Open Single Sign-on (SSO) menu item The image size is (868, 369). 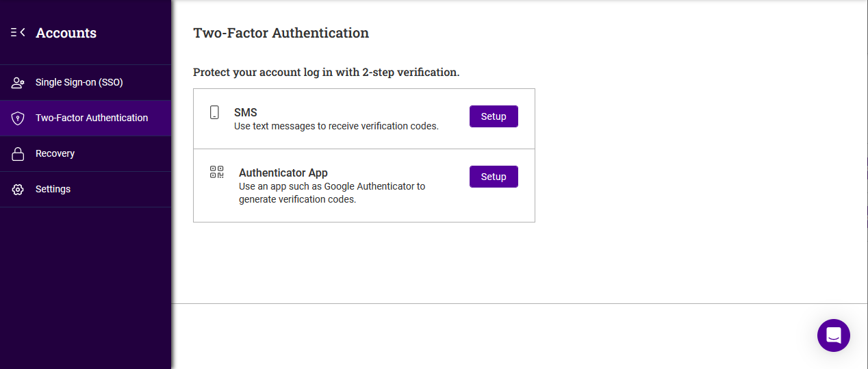tap(86, 82)
